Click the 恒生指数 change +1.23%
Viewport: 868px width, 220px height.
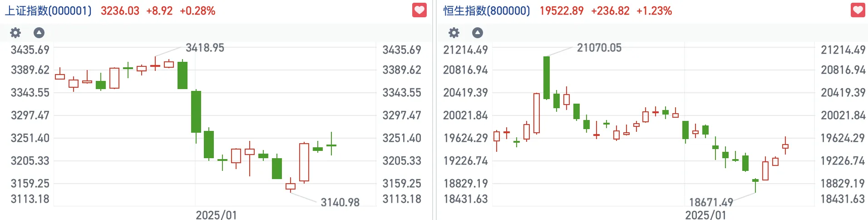coord(654,11)
